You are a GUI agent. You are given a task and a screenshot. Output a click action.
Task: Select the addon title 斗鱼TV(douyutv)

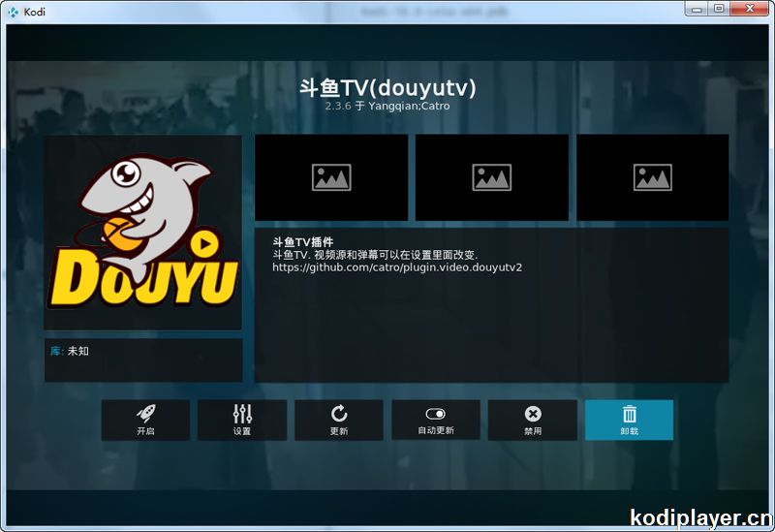pos(387,88)
